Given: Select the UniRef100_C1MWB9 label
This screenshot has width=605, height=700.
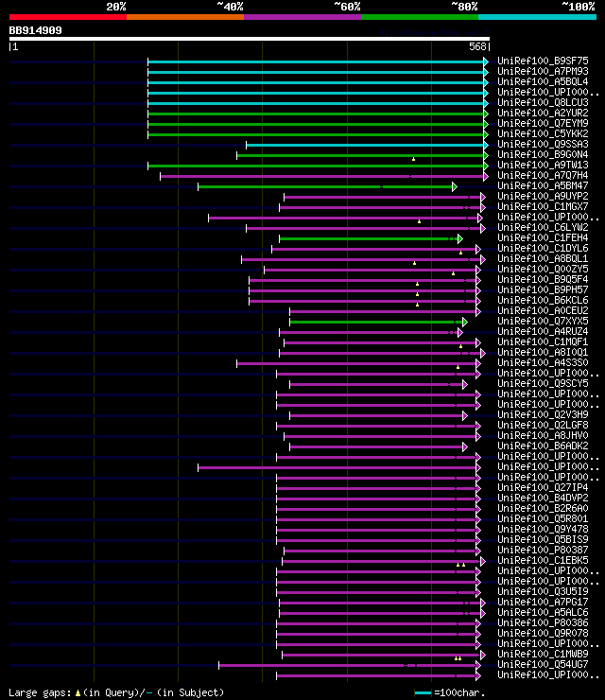Looking at the screenshot, I should [543, 655].
